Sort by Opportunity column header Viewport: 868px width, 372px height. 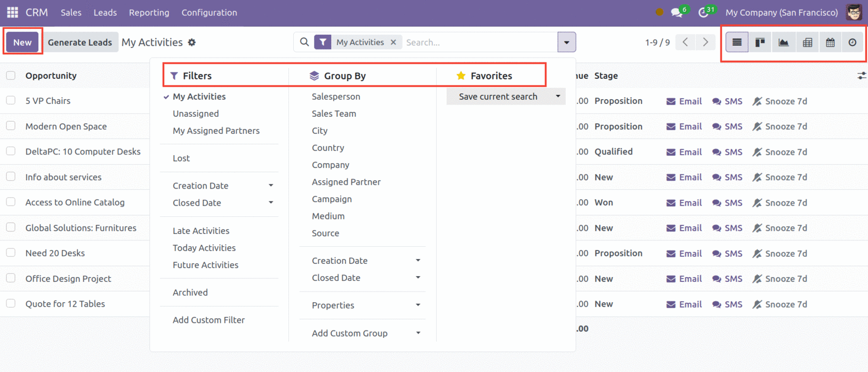pos(51,76)
